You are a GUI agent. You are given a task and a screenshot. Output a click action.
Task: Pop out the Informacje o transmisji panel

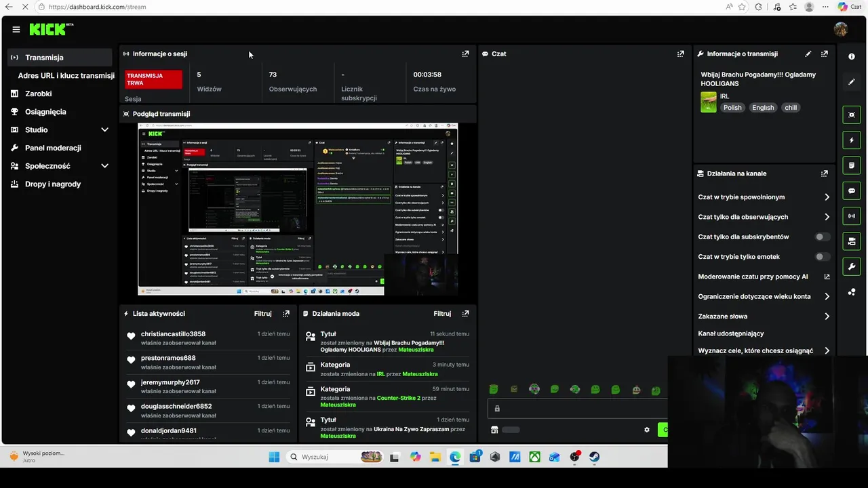[824, 54]
